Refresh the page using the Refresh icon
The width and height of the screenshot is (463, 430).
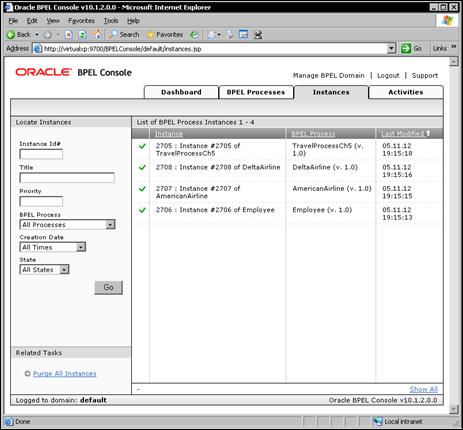pyautogui.click(x=83, y=35)
